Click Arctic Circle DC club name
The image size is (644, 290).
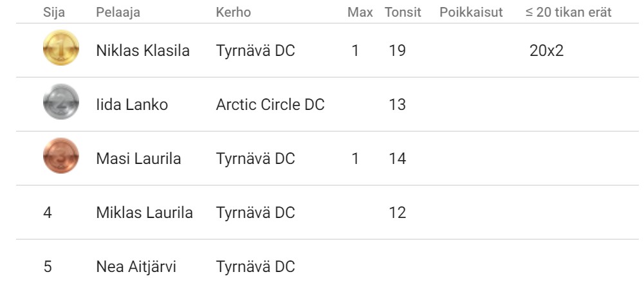[270, 105]
